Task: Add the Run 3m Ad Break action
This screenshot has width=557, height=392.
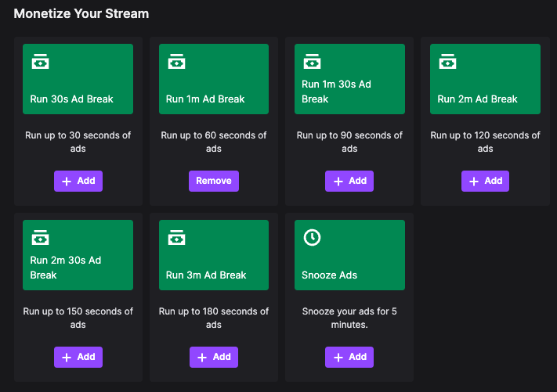Action: [214, 357]
